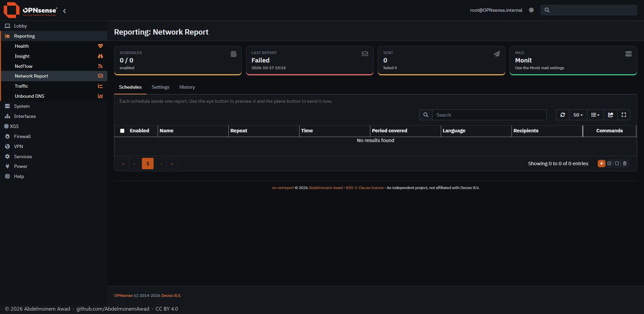Open the Traffic reporting page
644x314 pixels.
pos(54,86)
